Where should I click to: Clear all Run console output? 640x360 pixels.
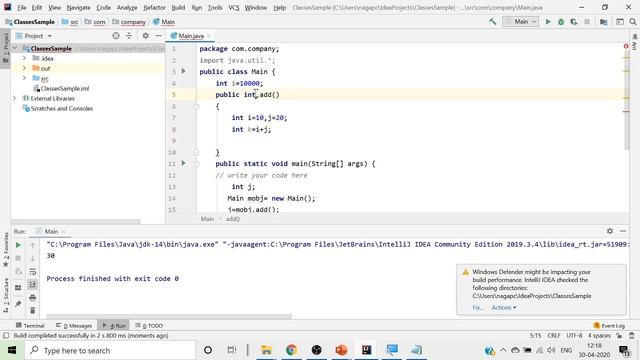(x=33, y=311)
